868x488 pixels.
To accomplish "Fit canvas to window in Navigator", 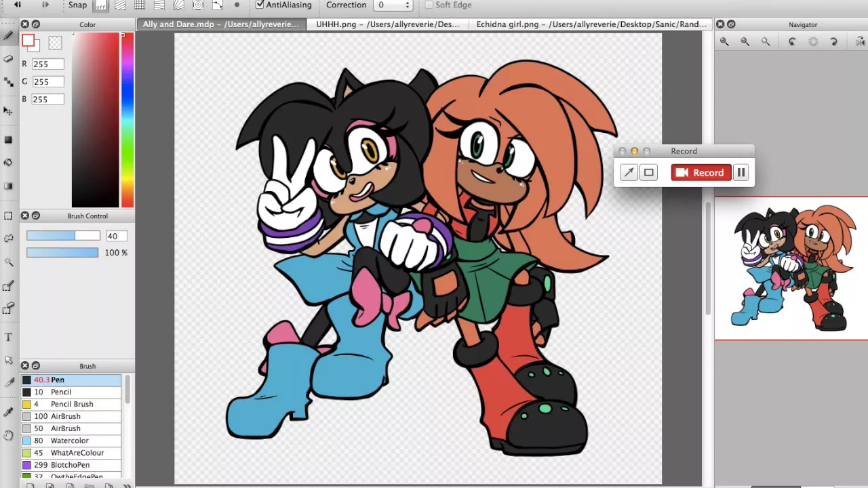I will [x=766, y=42].
